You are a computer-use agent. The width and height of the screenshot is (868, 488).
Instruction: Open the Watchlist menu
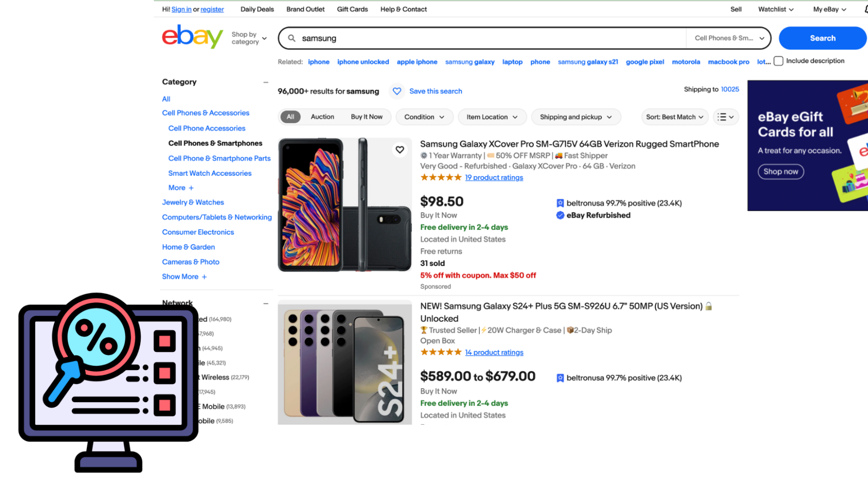point(776,9)
